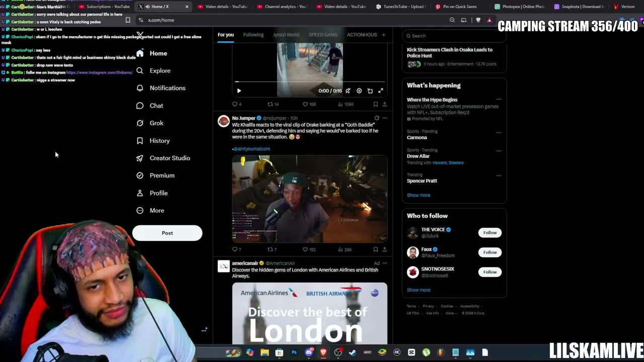Screen dimensions: 644x362
Task: Click the Post button
Action: pos(167,233)
